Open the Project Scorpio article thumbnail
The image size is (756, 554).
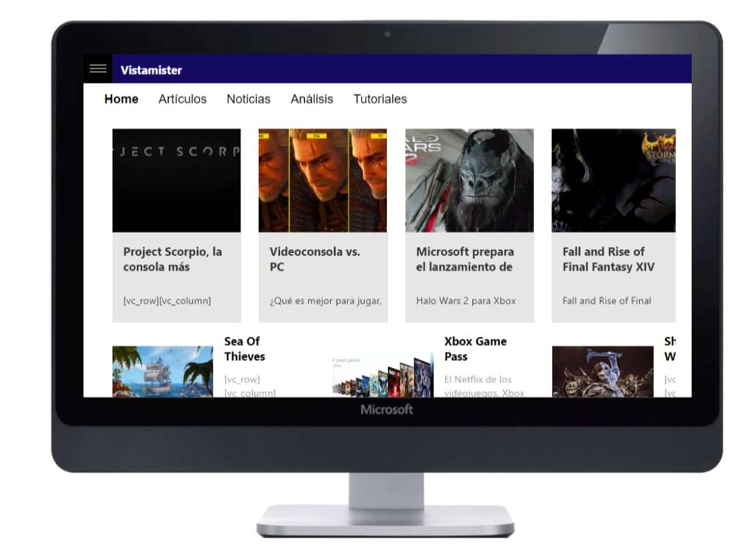click(x=176, y=181)
